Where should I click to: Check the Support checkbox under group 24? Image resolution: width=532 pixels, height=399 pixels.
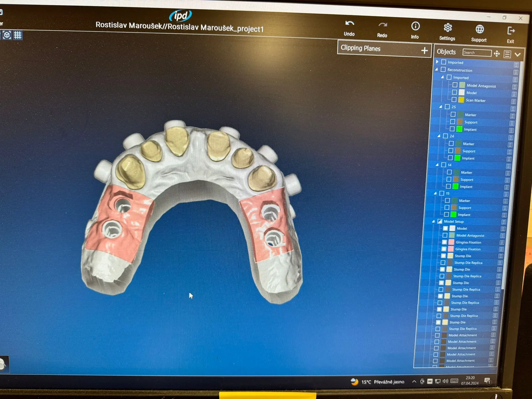450,150
